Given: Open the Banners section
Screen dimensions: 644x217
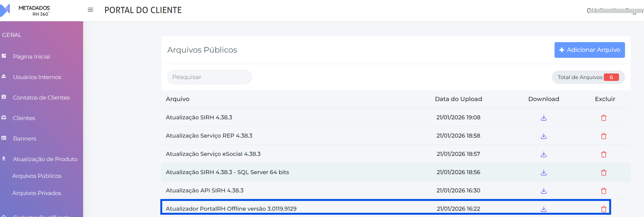Looking at the screenshot, I should coord(25,139).
